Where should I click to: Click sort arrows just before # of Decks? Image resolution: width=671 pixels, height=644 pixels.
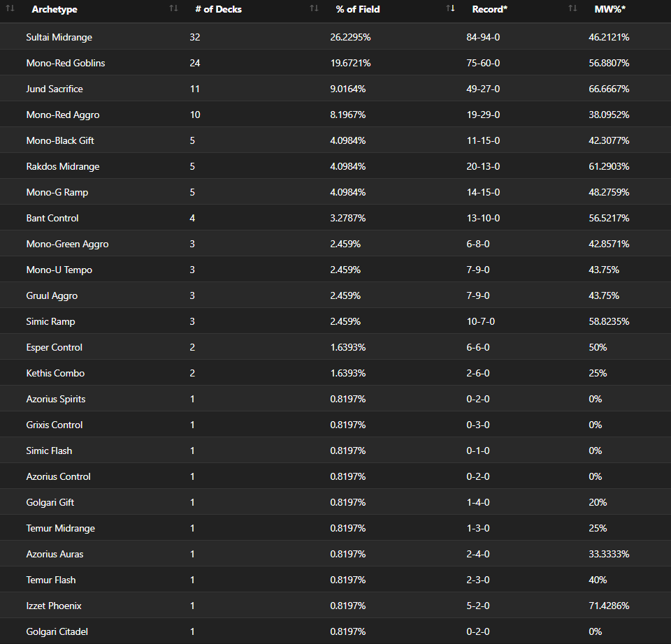coord(173,8)
